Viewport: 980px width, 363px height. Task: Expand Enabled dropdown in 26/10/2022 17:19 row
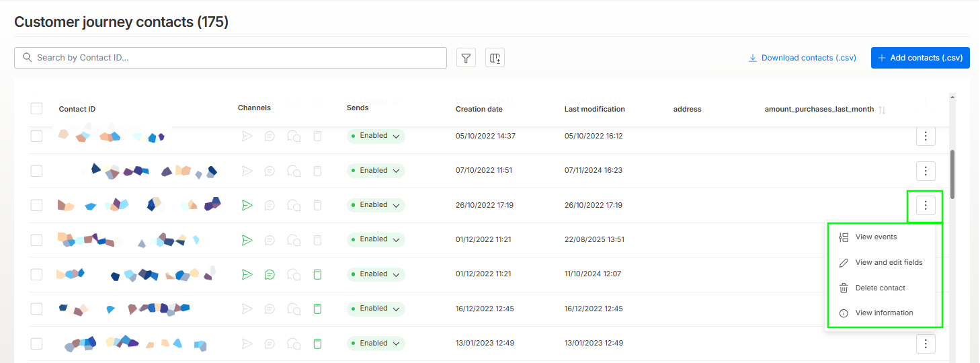click(376, 205)
